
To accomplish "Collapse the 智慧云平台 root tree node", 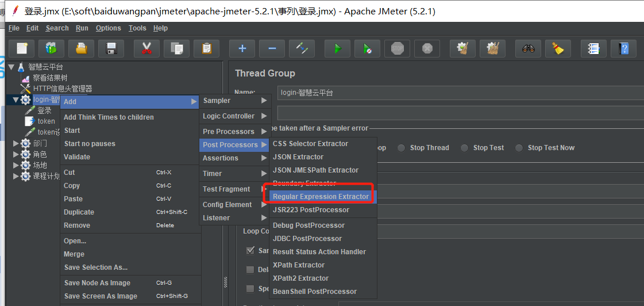I will click(10, 67).
